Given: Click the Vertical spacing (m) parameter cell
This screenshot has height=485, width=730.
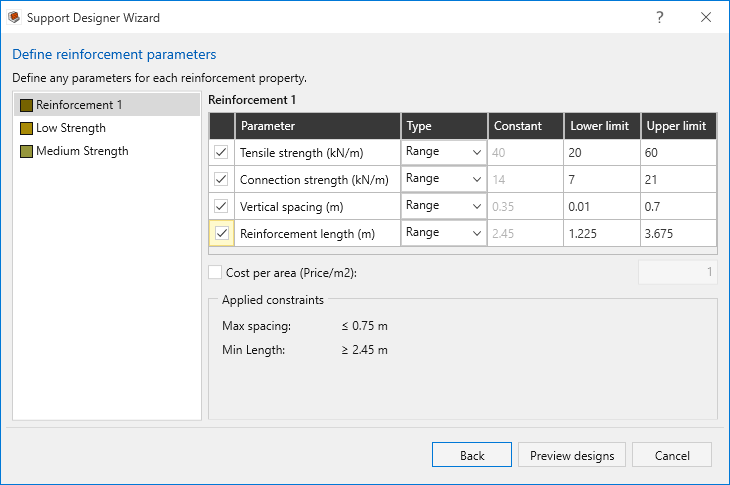Looking at the screenshot, I should click(318, 207).
